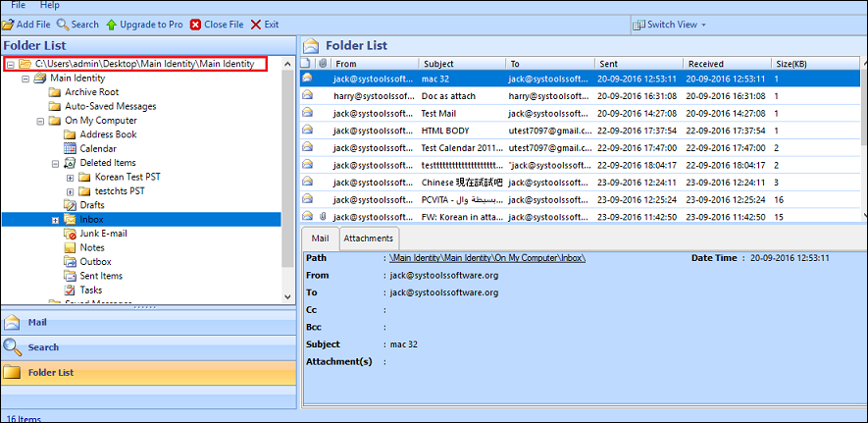Sort by the Subject column header
868x423 pixels.
462,64
